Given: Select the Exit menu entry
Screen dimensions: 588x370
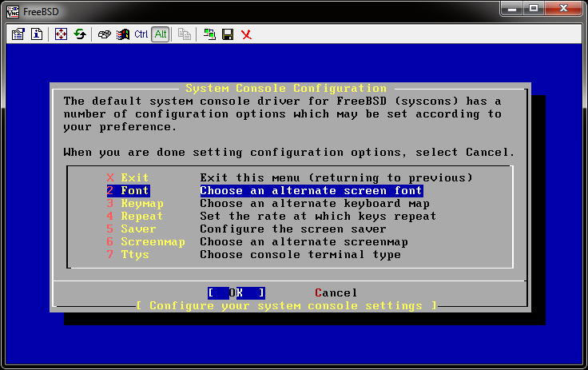Looking at the screenshot, I should 134,177.
